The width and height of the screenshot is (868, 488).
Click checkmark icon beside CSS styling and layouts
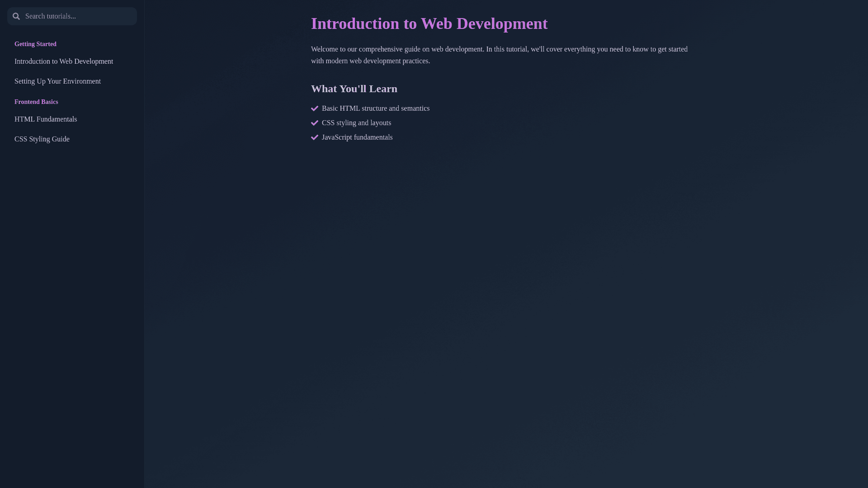tap(315, 123)
